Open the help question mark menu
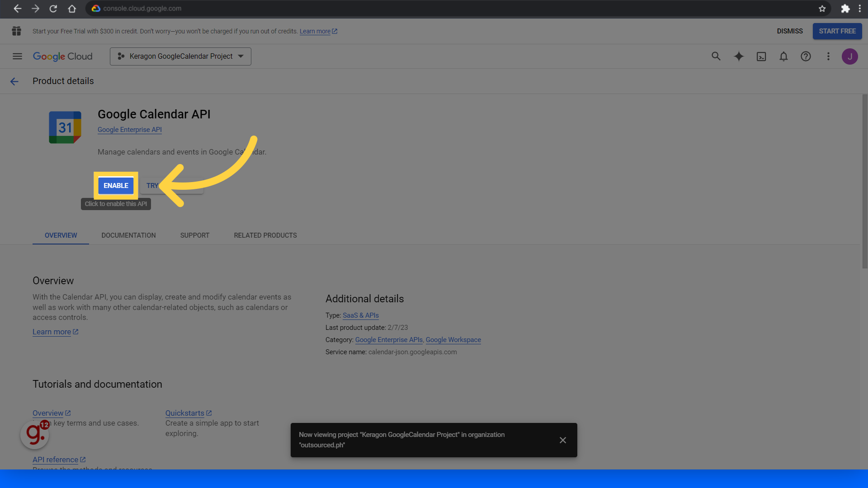 pyautogui.click(x=806, y=56)
